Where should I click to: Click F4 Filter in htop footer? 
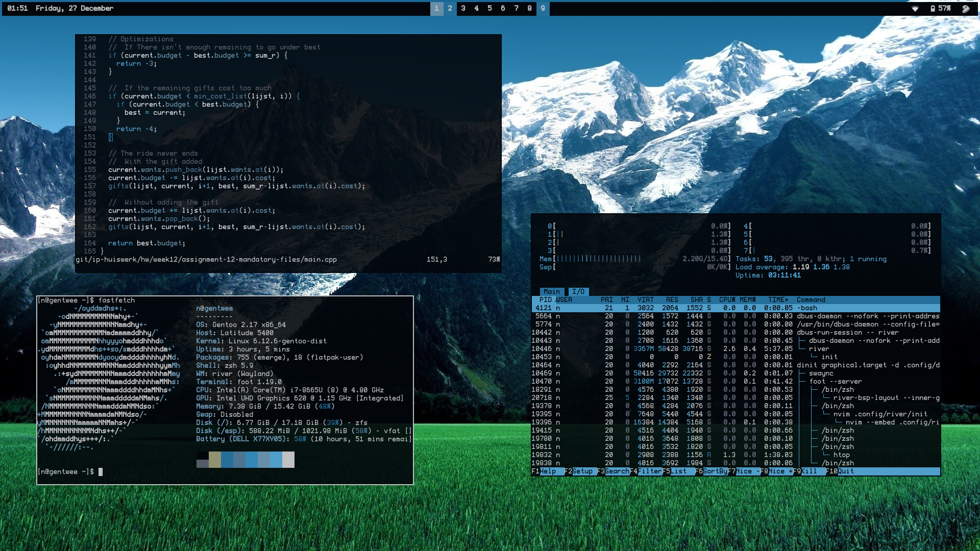pyautogui.click(x=646, y=471)
